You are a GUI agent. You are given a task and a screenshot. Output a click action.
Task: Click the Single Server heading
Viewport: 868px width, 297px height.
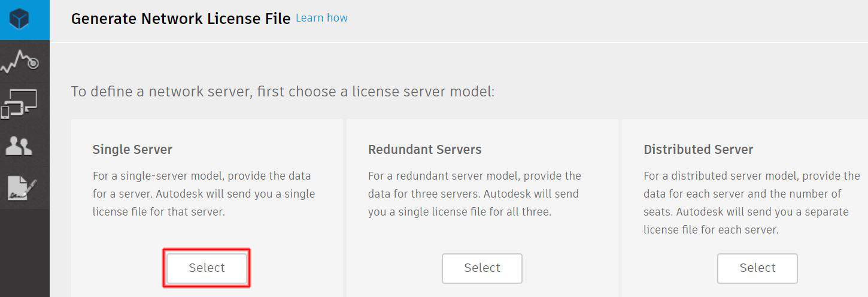[132, 150]
